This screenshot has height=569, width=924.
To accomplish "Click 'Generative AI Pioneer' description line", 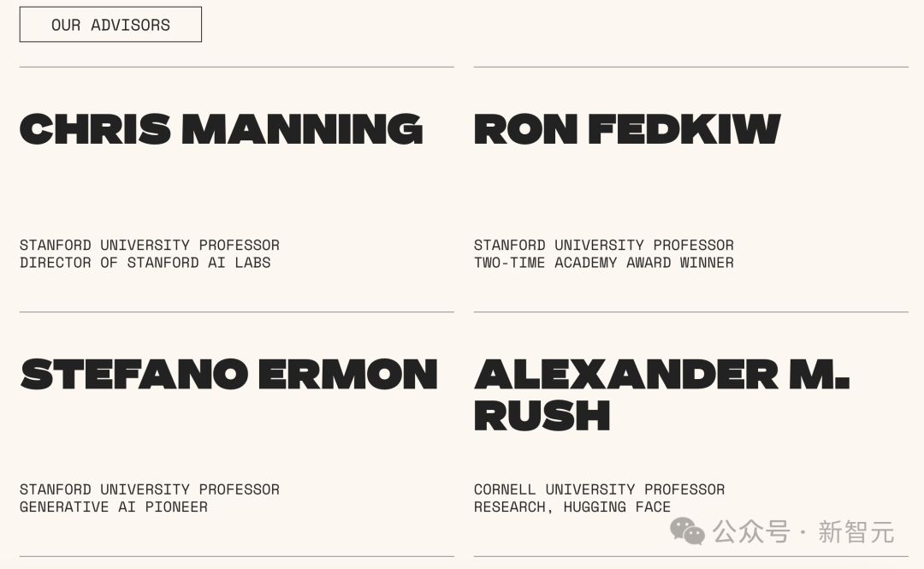I will click(114, 507).
